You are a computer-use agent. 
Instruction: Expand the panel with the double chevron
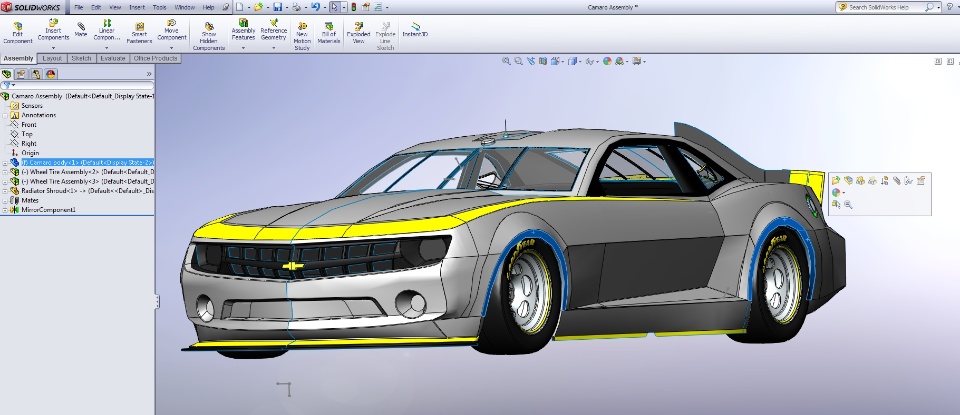coord(149,74)
